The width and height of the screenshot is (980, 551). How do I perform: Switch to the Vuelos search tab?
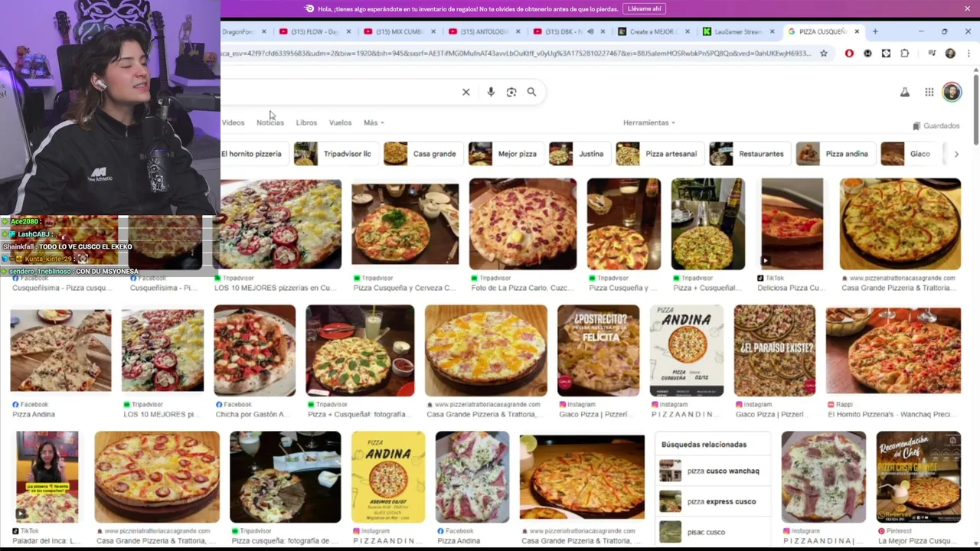click(x=340, y=122)
